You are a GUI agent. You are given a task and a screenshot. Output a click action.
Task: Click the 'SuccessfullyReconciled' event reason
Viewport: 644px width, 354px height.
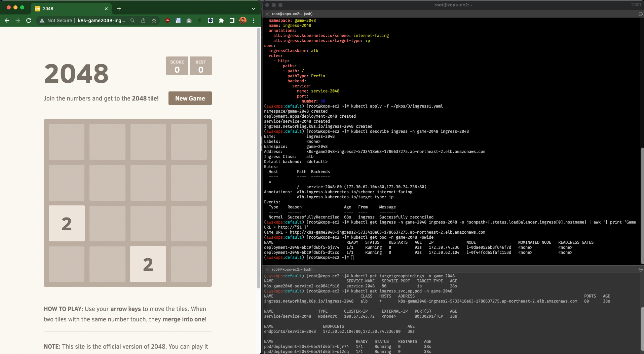(313, 217)
